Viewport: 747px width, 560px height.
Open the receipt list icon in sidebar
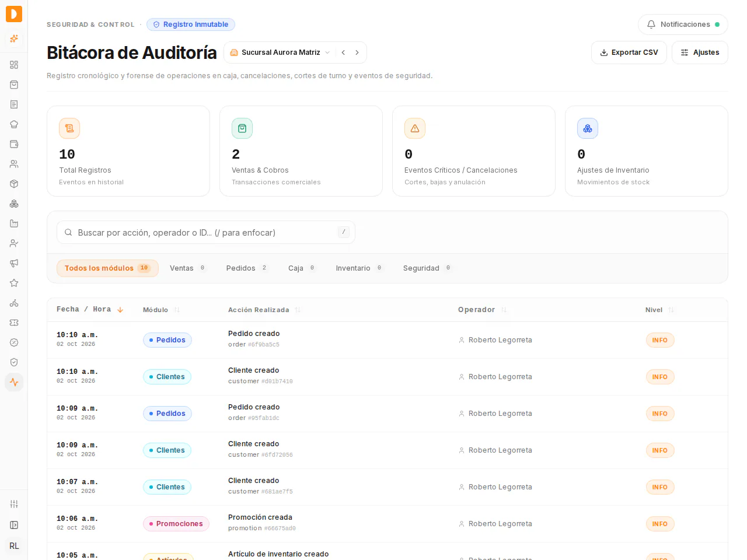pyautogui.click(x=14, y=104)
